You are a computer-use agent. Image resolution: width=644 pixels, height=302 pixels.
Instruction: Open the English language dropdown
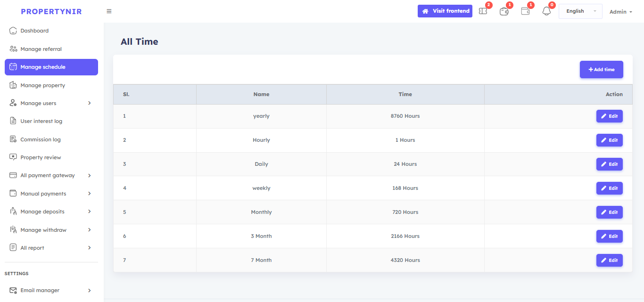point(580,11)
